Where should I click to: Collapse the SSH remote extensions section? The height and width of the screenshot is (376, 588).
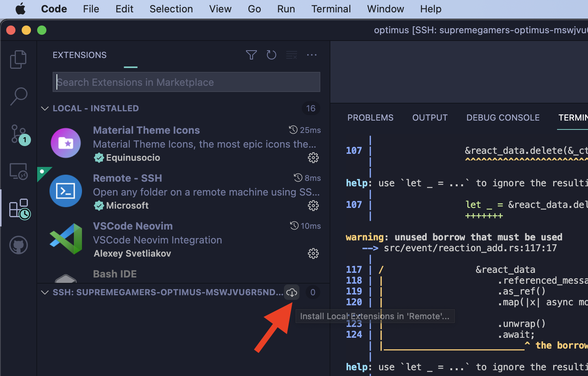(x=45, y=293)
